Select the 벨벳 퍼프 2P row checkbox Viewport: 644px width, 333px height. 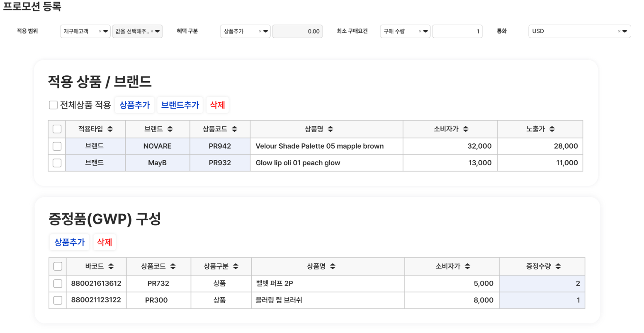58,284
